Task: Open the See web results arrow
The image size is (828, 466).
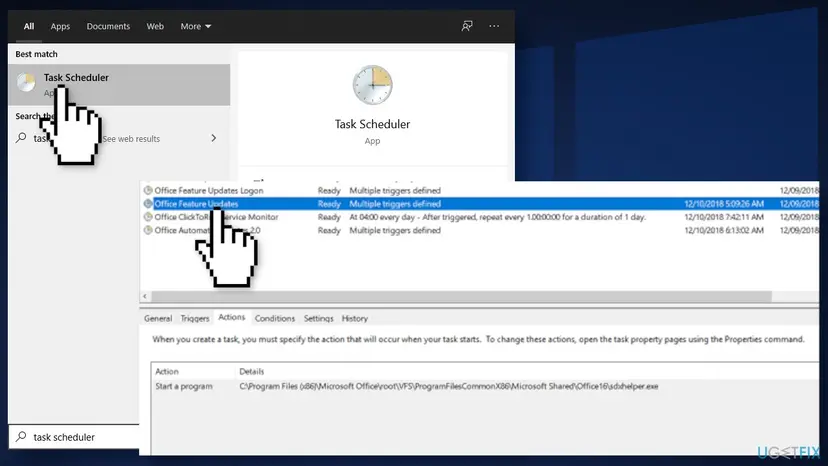Action: pos(213,138)
